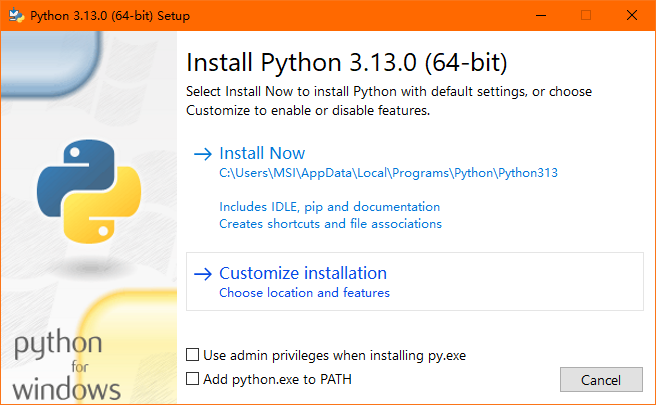This screenshot has width=656, height=405.
Task: Minimize the Python Setup window
Action: 540,16
